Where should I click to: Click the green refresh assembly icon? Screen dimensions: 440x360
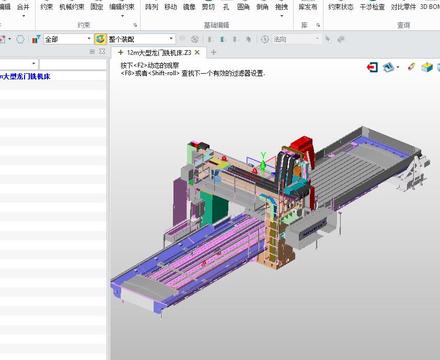100,39
